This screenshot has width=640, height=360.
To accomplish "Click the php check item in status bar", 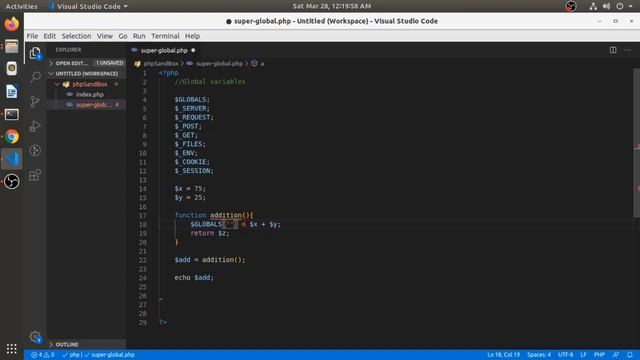I will pyautogui.click(x=71, y=355).
